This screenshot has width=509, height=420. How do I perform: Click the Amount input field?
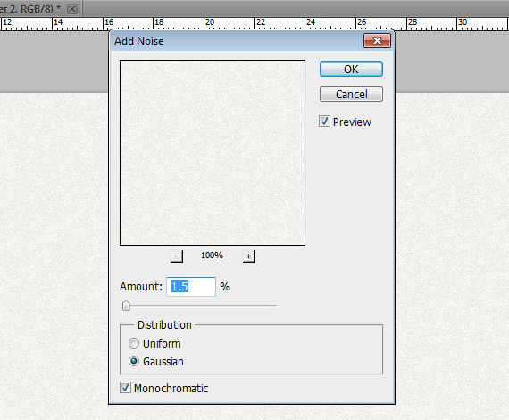tap(191, 287)
